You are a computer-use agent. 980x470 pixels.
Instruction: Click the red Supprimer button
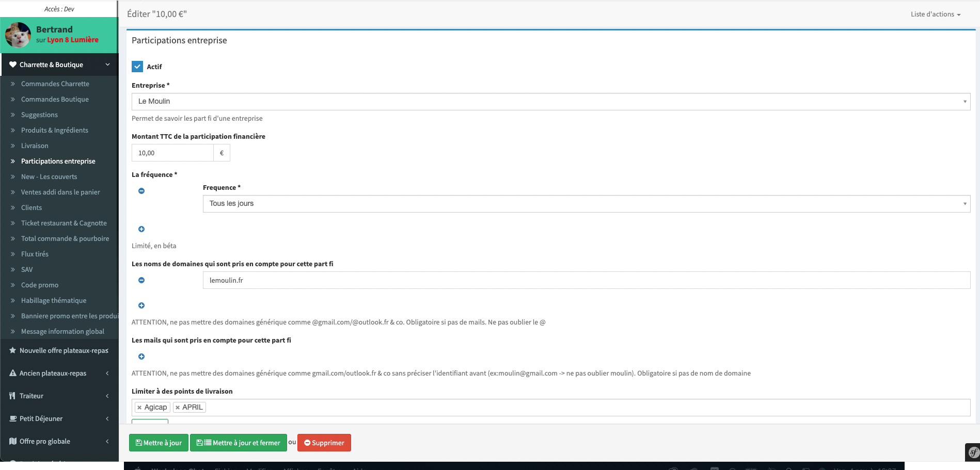(x=324, y=443)
